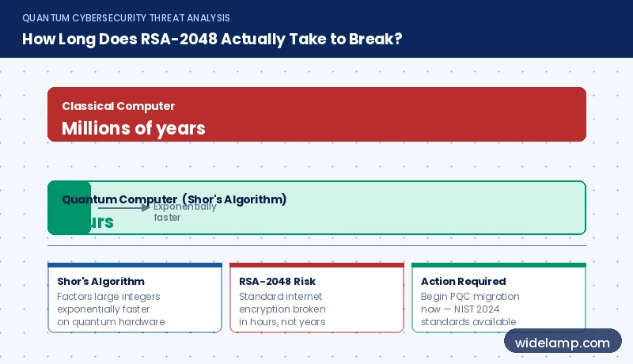
Task: Click the 'Exponentially faster' annotation text
Action: (185, 212)
